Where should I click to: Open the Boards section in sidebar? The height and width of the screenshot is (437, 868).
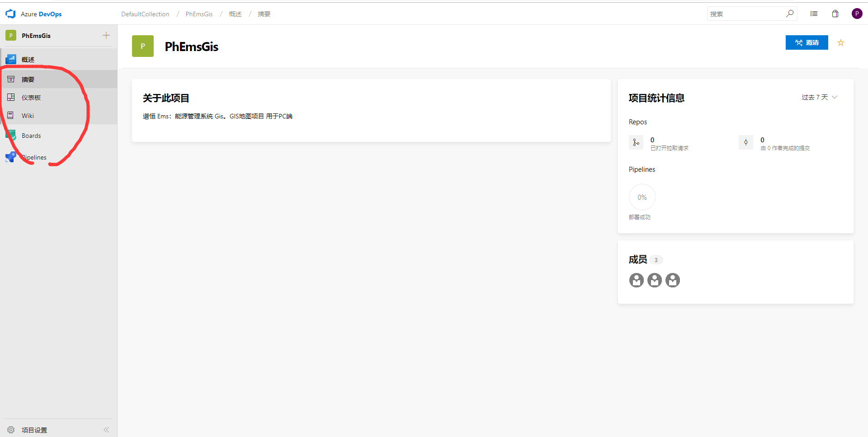pyautogui.click(x=31, y=136)
